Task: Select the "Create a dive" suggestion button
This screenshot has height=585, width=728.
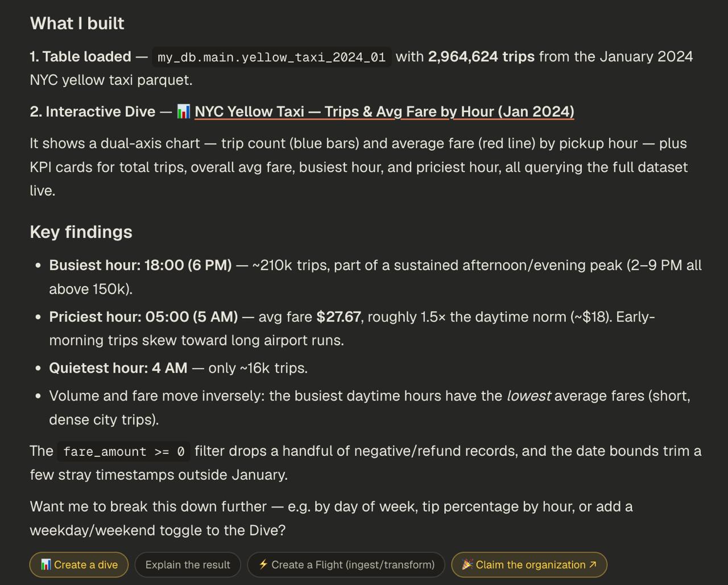Action: click(x=79, y=565)
